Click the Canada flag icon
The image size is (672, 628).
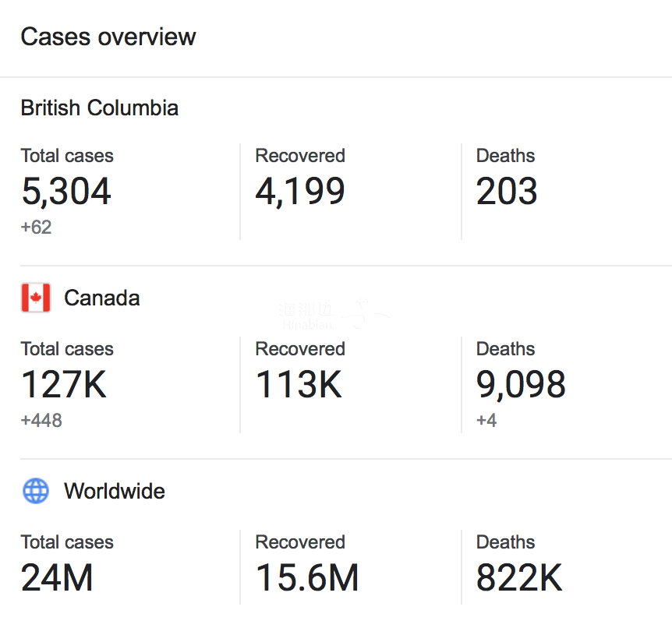tap(36, 298)
